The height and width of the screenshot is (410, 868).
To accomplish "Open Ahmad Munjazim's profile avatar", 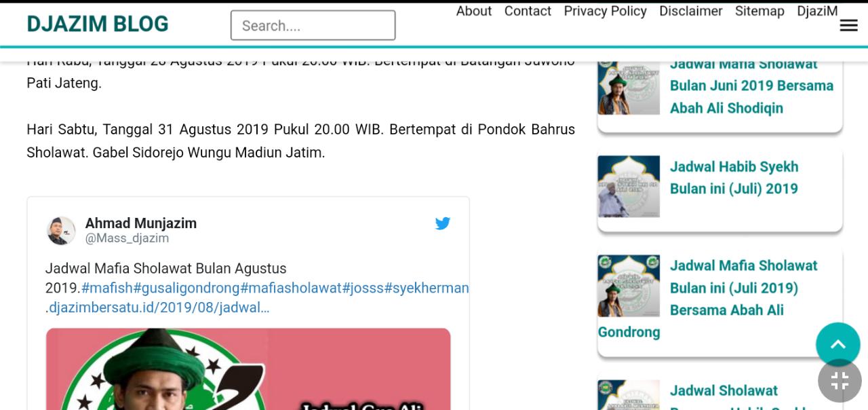I will coord(61,231).
